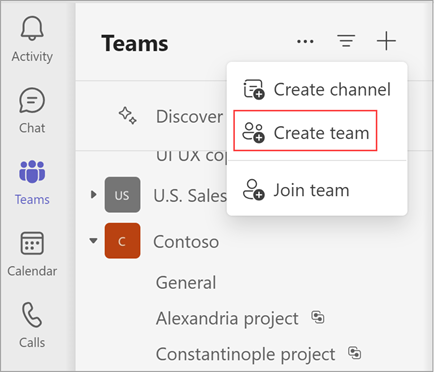Open the Constantinople project channel
This screenshot has height=373, width=435.
tap(246, 354)
